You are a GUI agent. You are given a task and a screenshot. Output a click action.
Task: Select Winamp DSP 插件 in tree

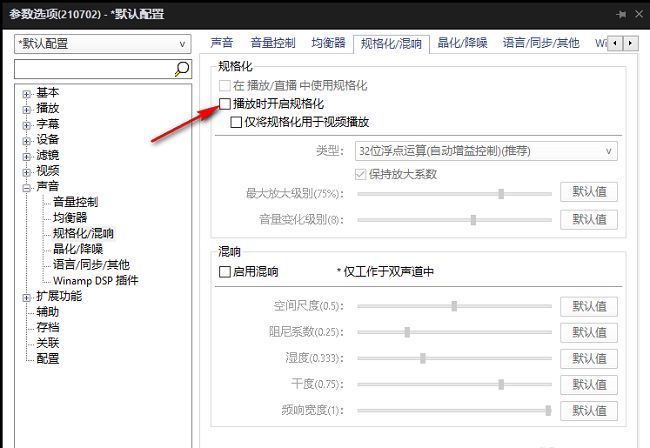click(x=95, y=281)
